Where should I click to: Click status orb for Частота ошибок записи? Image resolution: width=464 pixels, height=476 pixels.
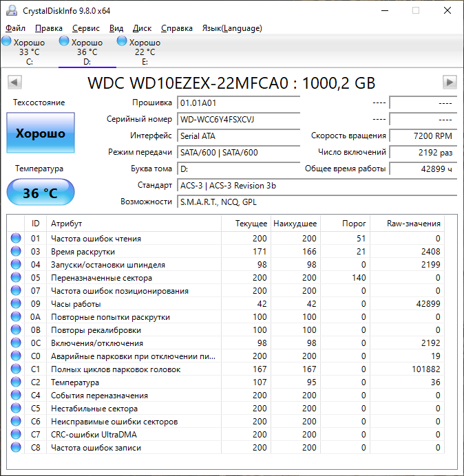pos(16,447)
